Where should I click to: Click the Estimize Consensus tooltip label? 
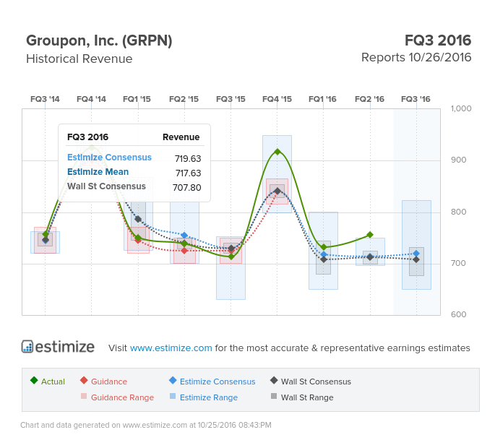109,158
